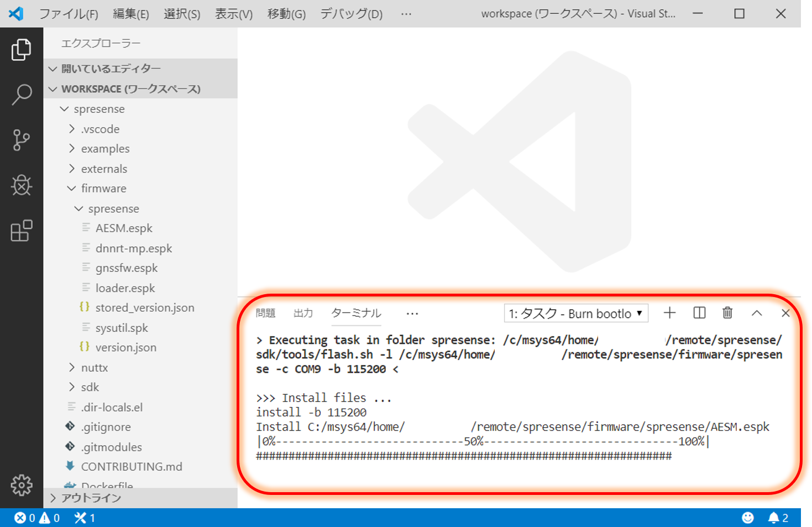This screenshot has width=812, height=527.
Task: Open the Extensions icon
Action: [x=21, y=231]
